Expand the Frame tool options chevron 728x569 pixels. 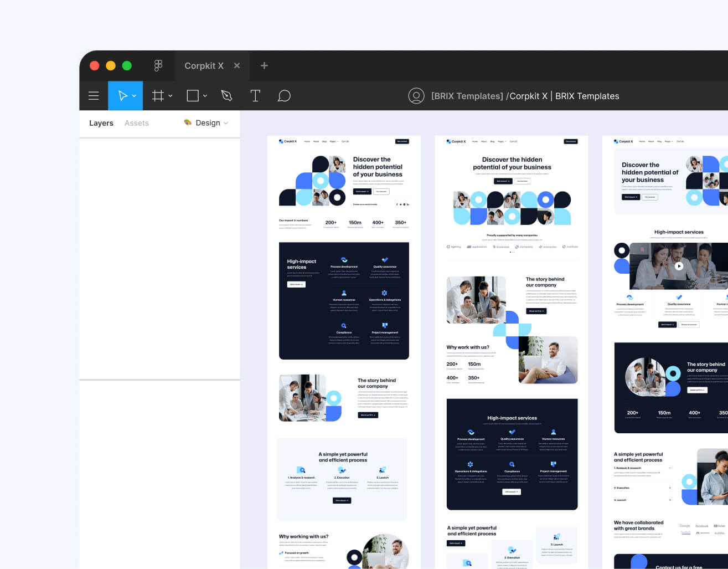tap(169, 95)
